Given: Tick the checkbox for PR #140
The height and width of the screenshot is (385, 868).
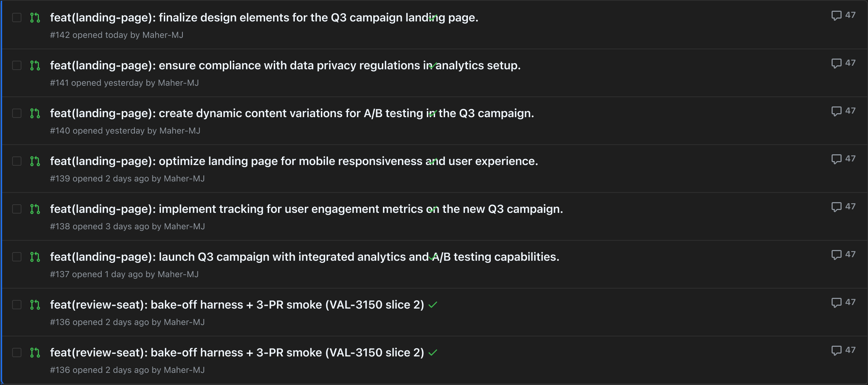Looking at the screenshot, I should (x=17, y=113).
